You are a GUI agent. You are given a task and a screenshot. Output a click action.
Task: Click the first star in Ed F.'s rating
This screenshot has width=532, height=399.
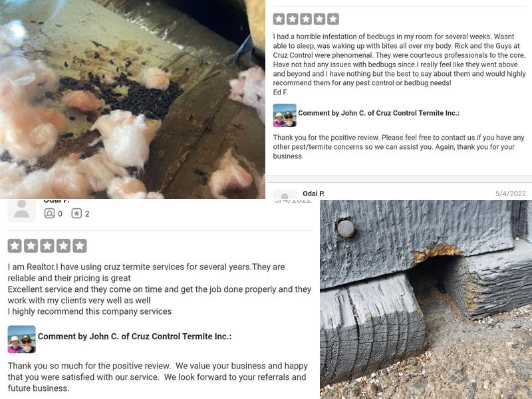pyautogui.click(x=279, y=19)
